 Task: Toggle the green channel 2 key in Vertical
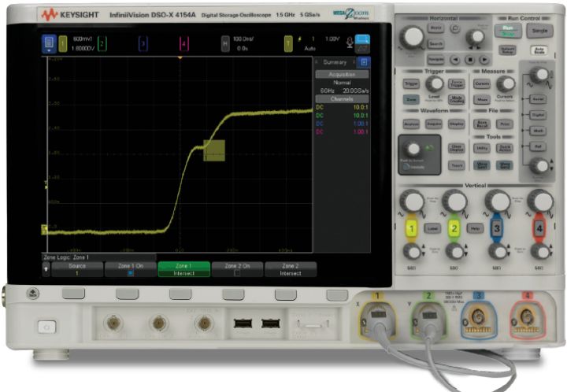click(x=454, y=228)
